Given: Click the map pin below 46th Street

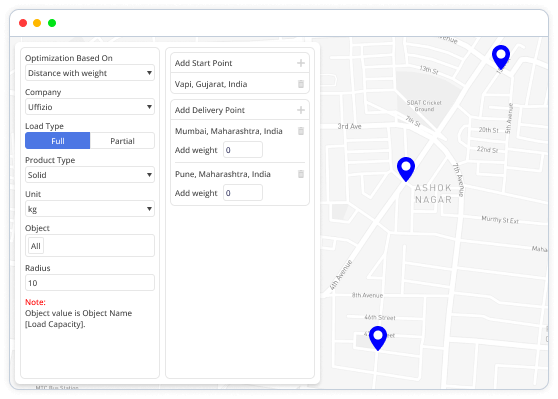Looking at the screenshot, I should tap(378, 338).
